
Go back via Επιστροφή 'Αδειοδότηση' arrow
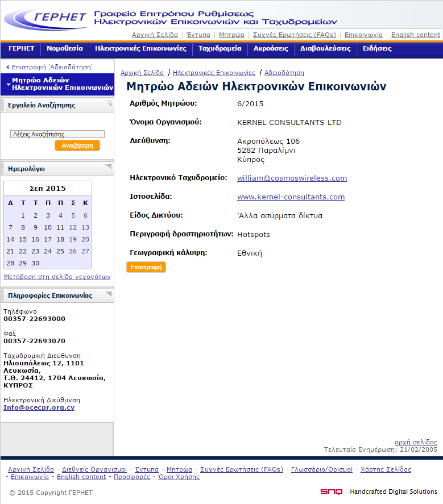tap(7, 67)
